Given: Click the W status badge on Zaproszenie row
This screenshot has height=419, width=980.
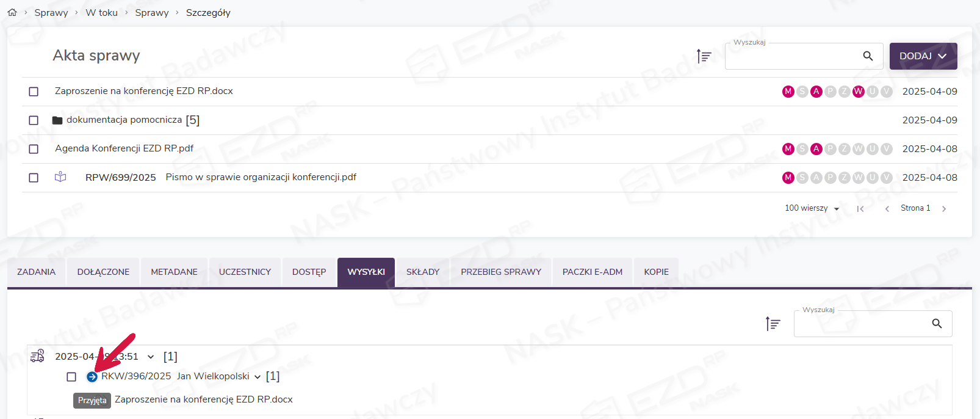Looking at the screenshot, I should point(858,92).
